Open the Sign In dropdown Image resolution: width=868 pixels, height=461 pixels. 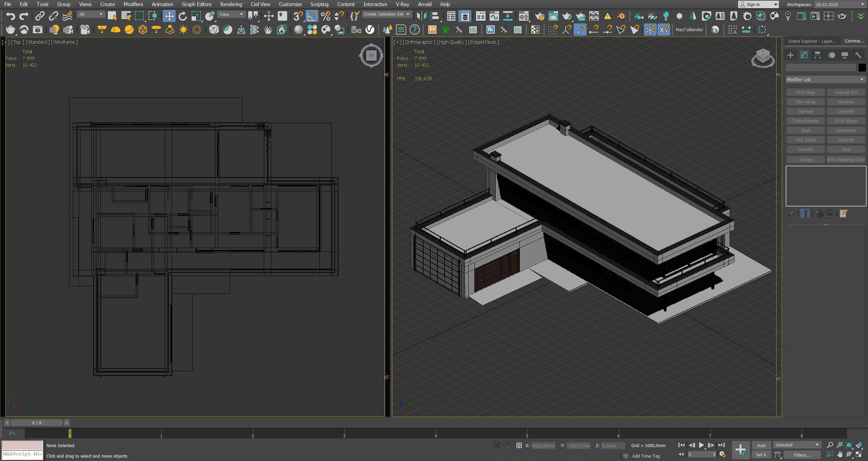758,4
